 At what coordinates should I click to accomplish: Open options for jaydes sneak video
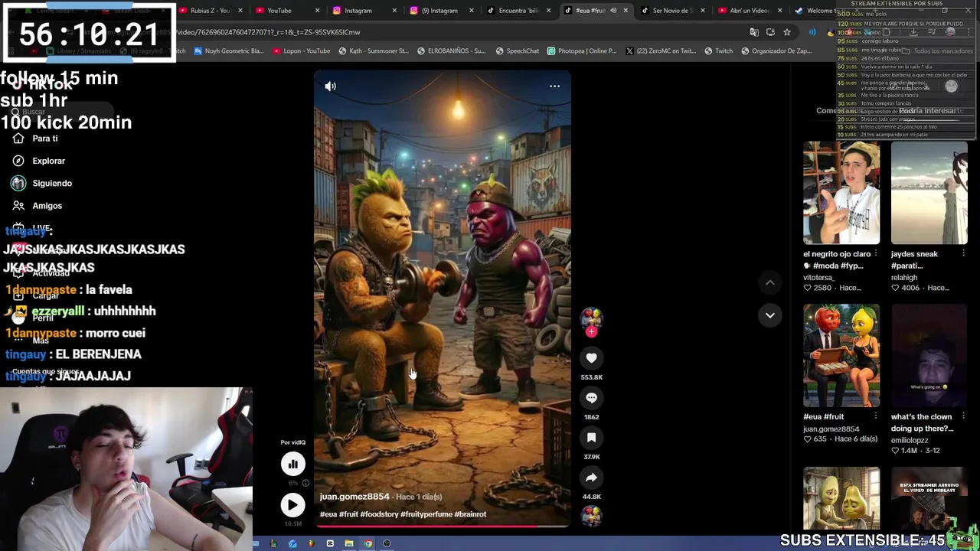click(x=963, y=254)
